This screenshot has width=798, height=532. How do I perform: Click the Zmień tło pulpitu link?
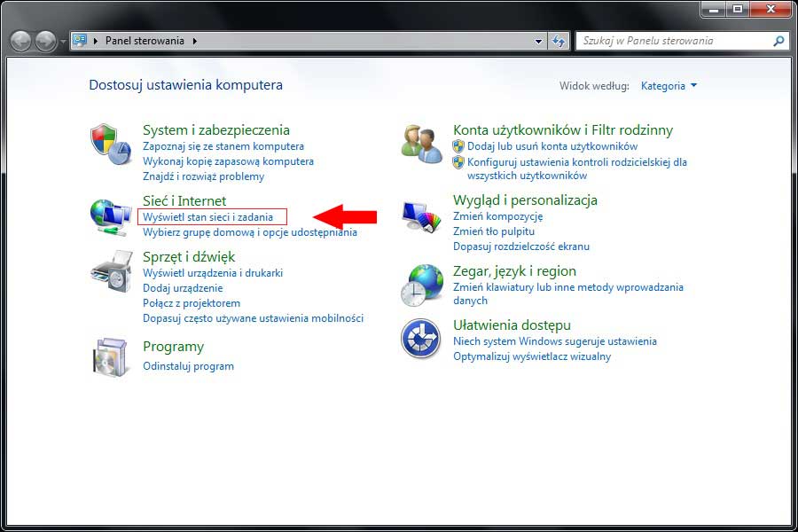(x=494, y=231)
